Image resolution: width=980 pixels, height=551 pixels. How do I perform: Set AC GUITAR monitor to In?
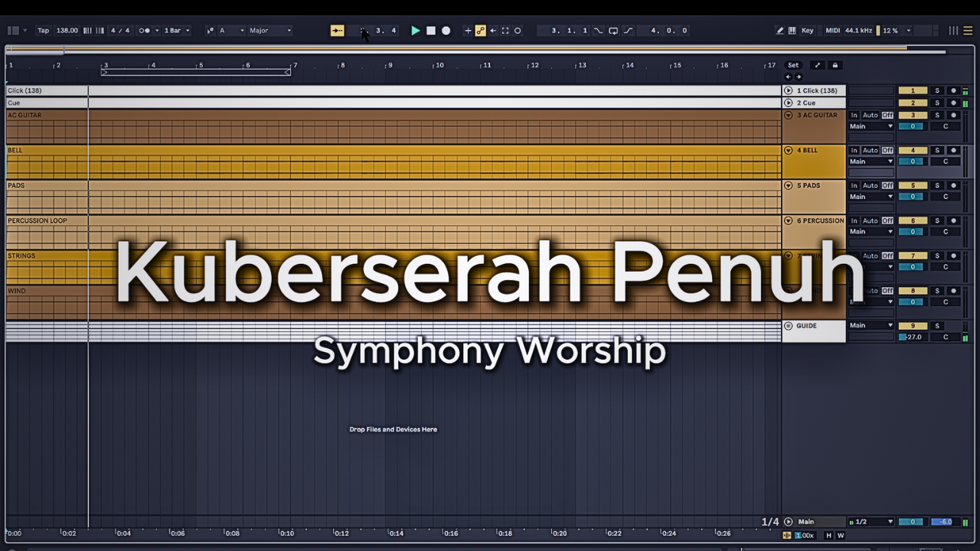(854, 116)
